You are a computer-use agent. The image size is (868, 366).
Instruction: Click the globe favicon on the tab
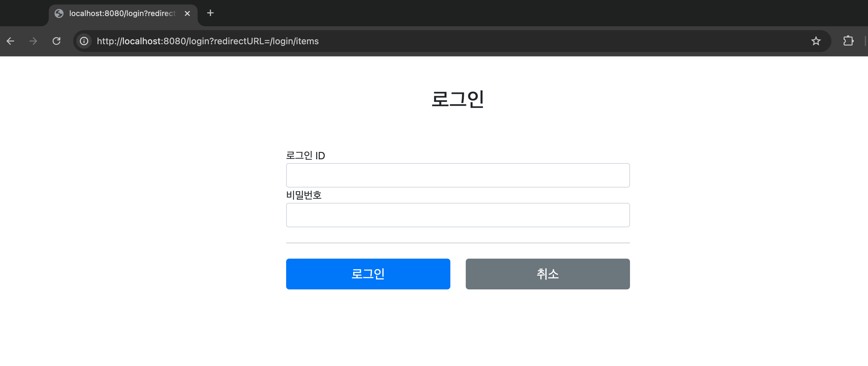pos(59,13)
